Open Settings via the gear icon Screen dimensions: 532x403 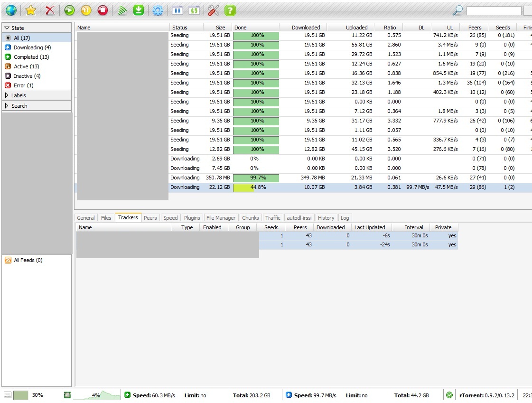point(158,10)
